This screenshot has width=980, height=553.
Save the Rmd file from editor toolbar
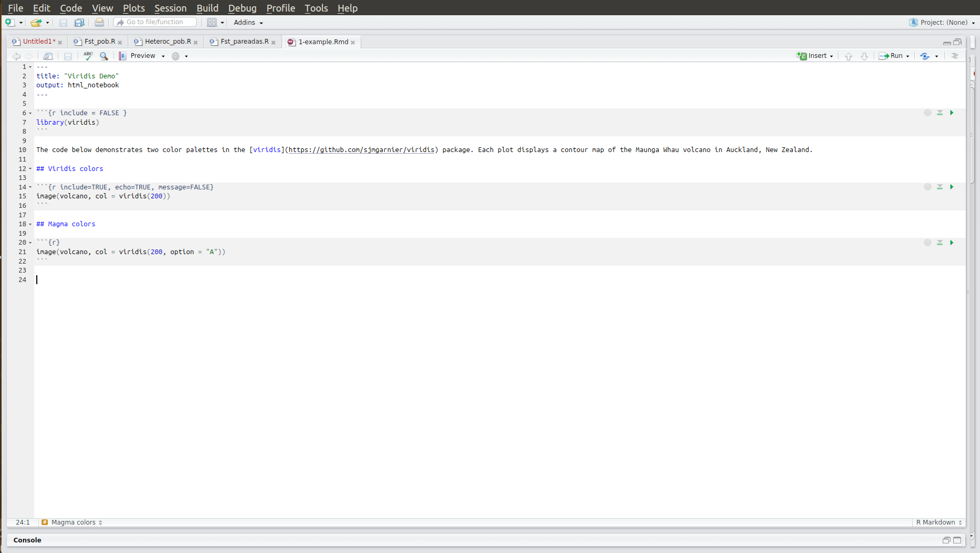(x=68, y=56)
